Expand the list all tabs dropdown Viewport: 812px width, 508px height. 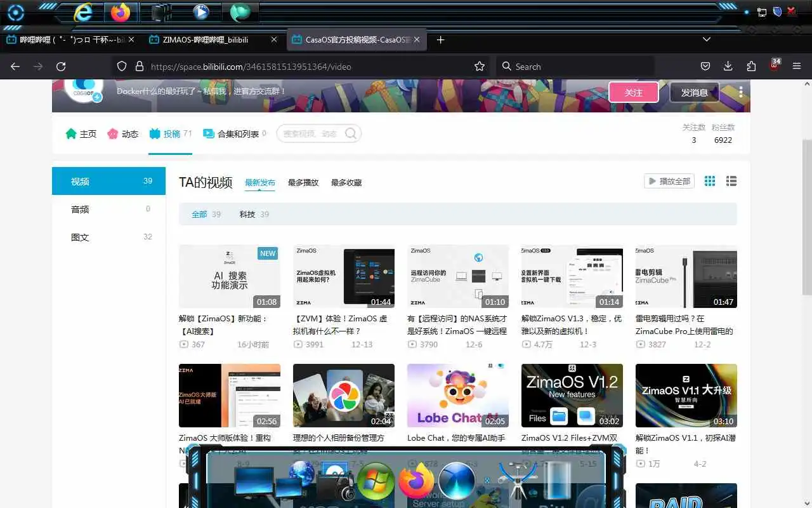(x=706, y=39)
